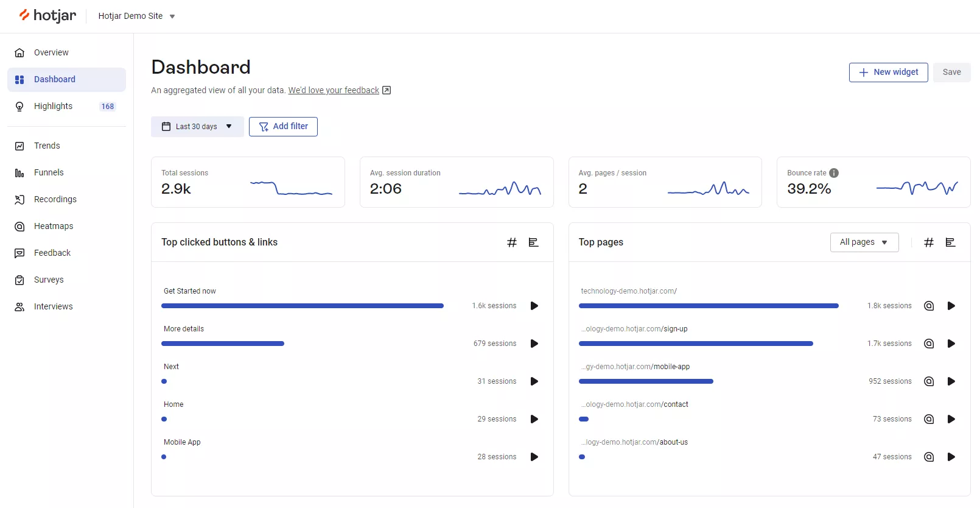Screen dimensions: 980x508
Task: Play recordings for Mobile App
Action: point(534,457)
